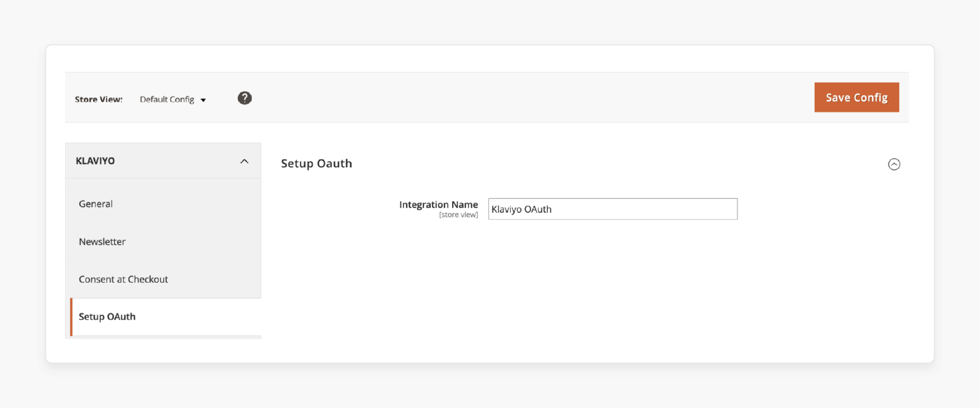The image size is (980, 408).
Task: Click the Integration Name label
Action: click(x=439, y=205)
